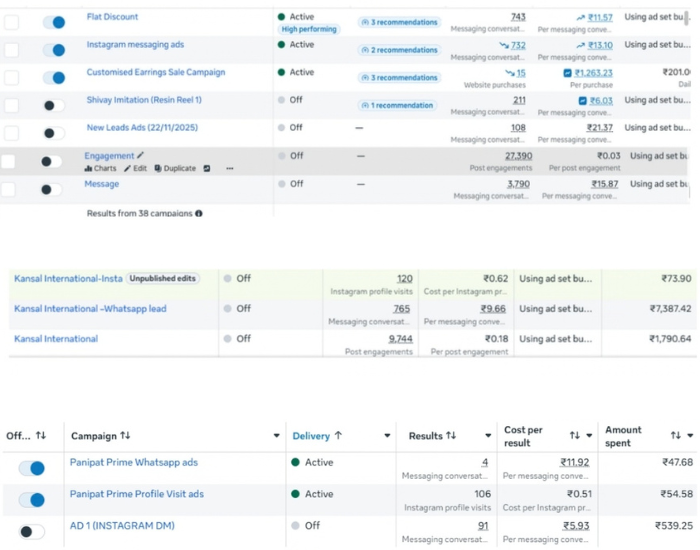
Task: Open Cost per result column dropdown
Action: tap(589, 436)
